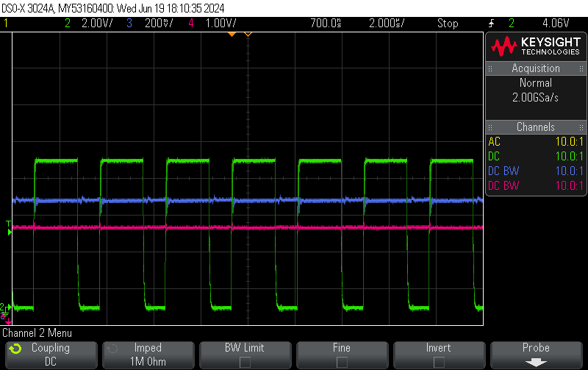Select channel 4 scale 1.00V/
The height and width of the screenshot is (370, 588).
(x=221, y=24)
